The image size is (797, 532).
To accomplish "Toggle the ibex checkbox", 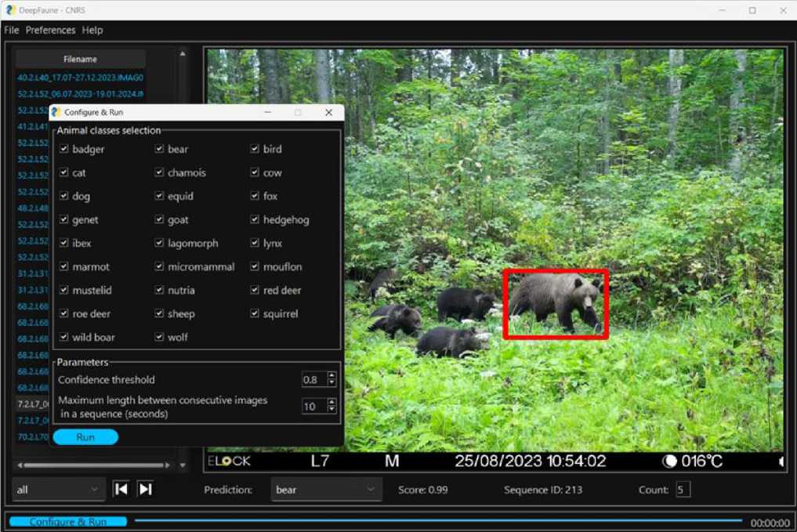I will 63,243.
